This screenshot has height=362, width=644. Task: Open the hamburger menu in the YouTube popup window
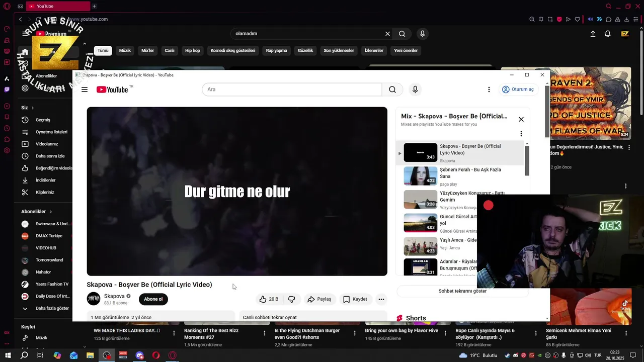[x=85, y=89]
